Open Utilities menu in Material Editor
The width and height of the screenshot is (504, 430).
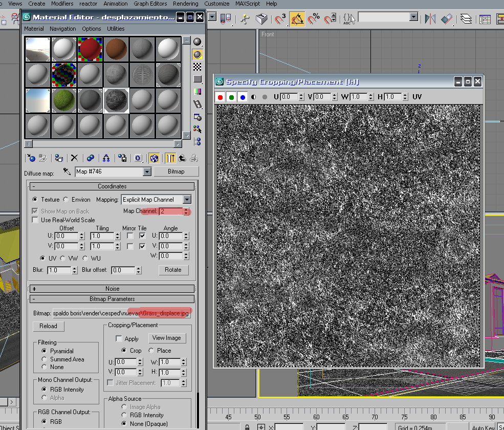[116, 29]
